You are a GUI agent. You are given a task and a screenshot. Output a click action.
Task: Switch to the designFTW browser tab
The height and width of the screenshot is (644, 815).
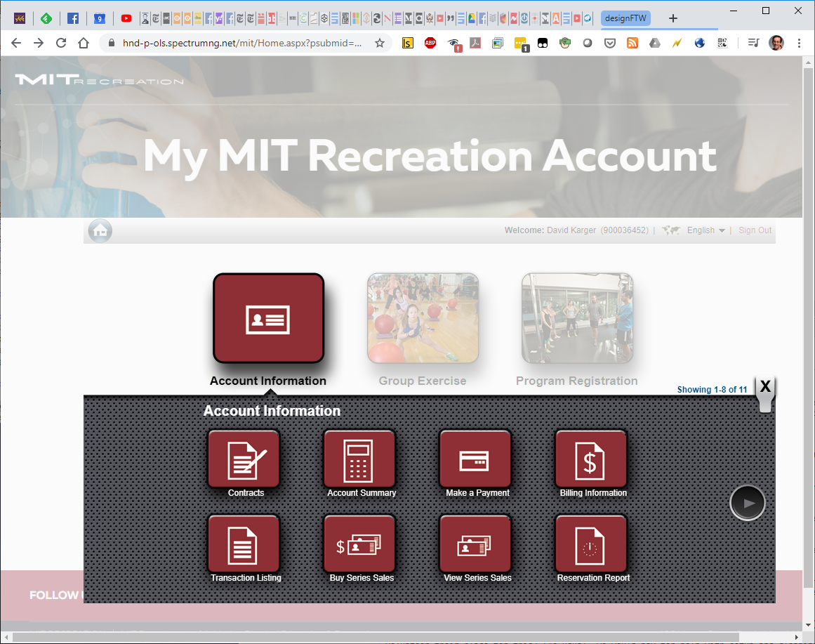pyautogui.click(x=625, y=18)
